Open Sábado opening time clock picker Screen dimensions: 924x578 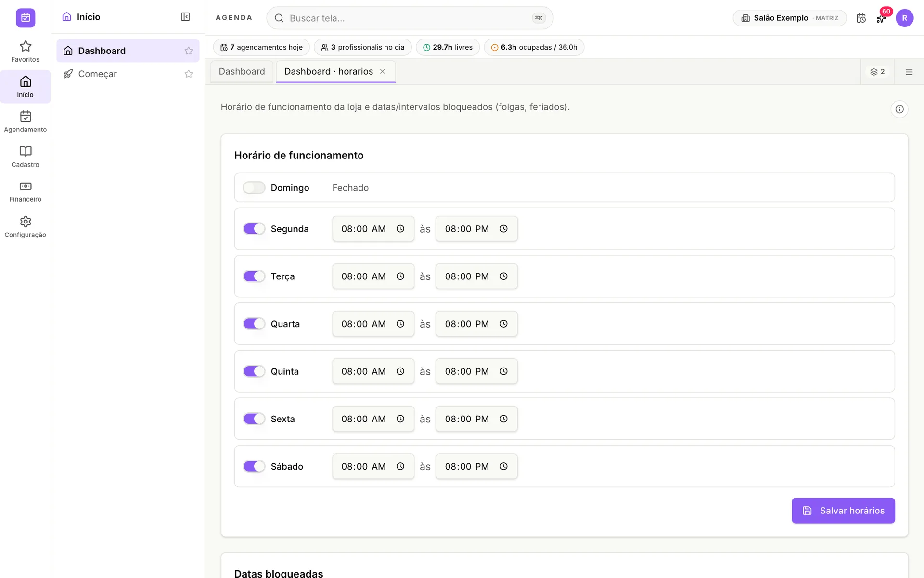[x=400, y=466]
